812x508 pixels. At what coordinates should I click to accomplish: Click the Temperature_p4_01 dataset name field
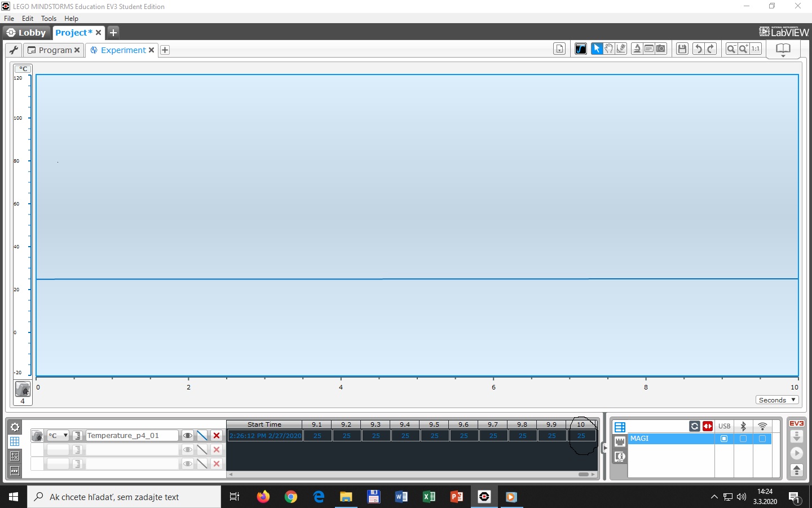(x=131, y=436)
